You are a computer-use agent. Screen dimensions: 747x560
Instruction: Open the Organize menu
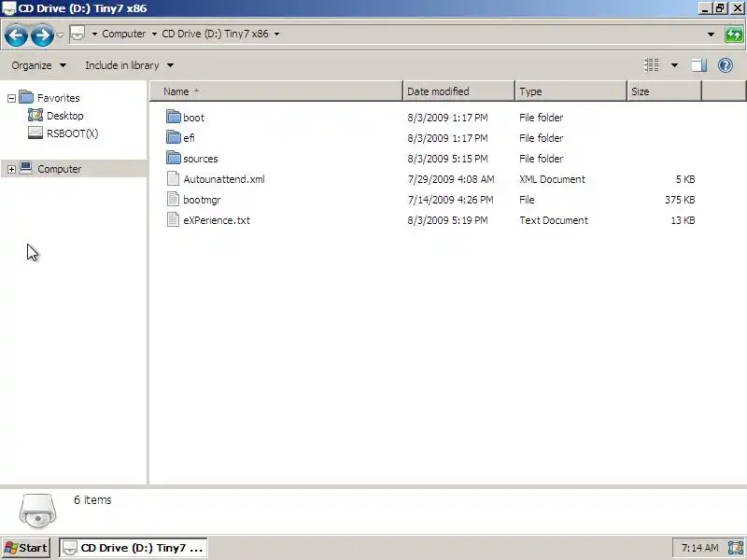(38, 65)
